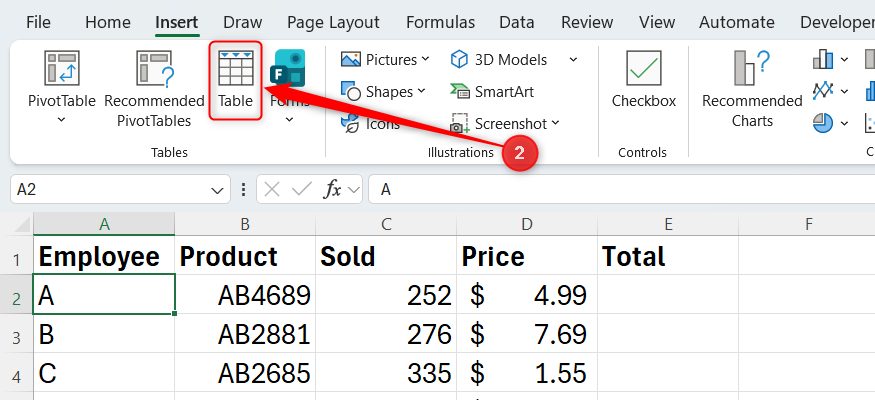Select the Total header cell

pos(668,256)
